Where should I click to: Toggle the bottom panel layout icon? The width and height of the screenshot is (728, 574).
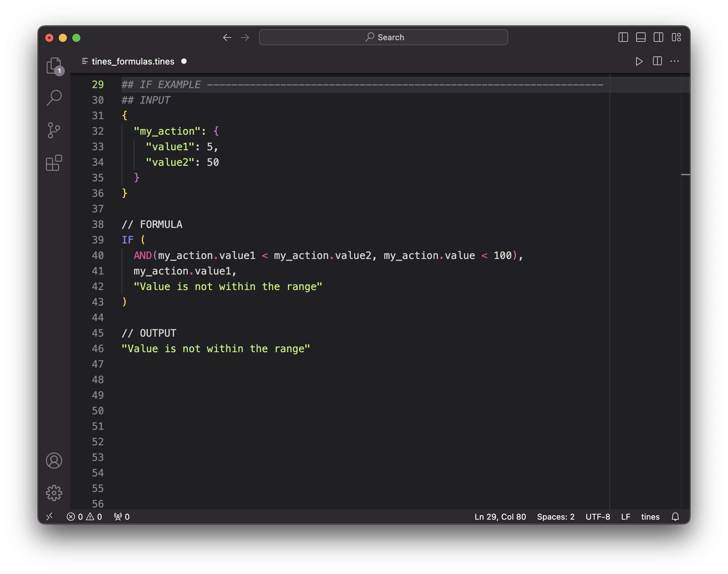(641, 37)
